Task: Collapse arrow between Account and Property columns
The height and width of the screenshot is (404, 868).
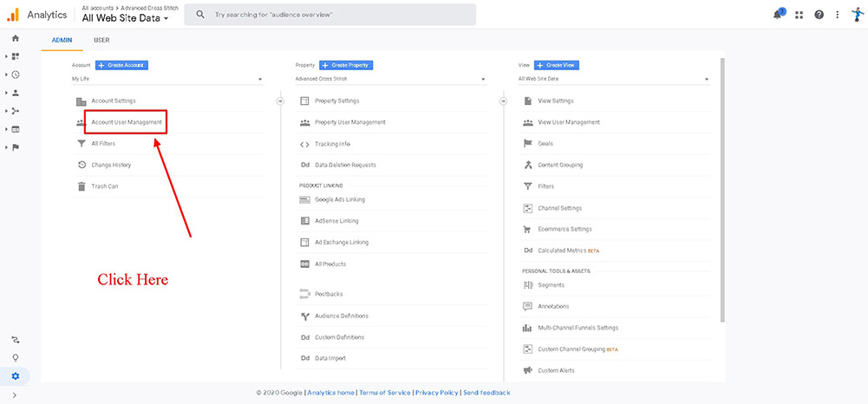Action: (280, 101)
